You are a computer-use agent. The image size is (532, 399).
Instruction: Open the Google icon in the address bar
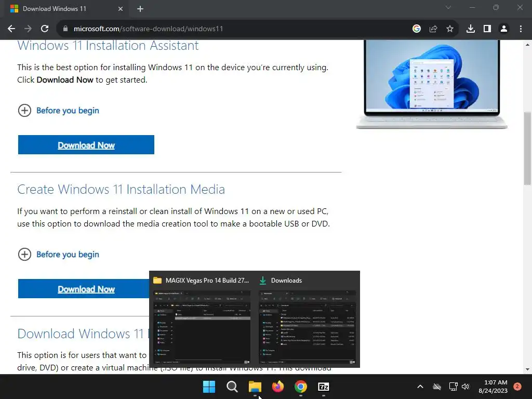[x=416, y=29]
